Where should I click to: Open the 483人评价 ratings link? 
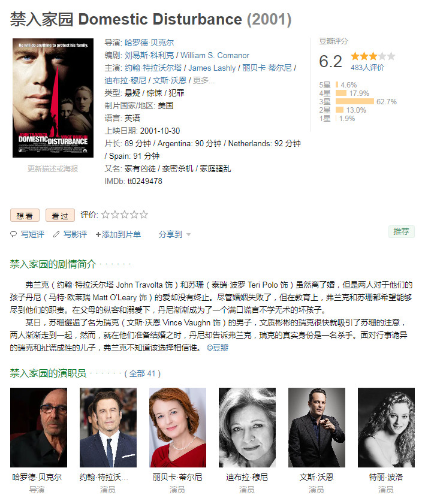click(x=367, y=68)
